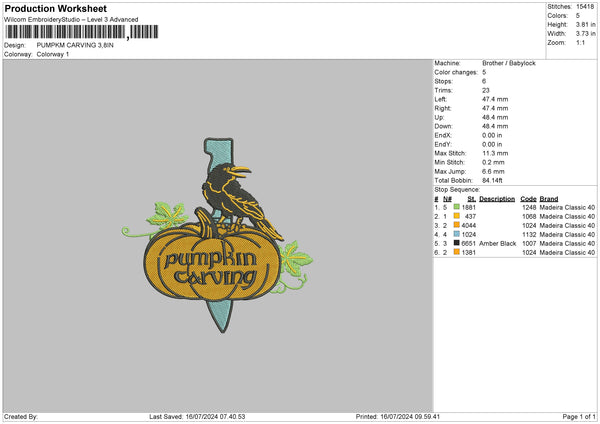
Task: Click the 'Page 1 of 1' footer text
Action: point(579,417)
